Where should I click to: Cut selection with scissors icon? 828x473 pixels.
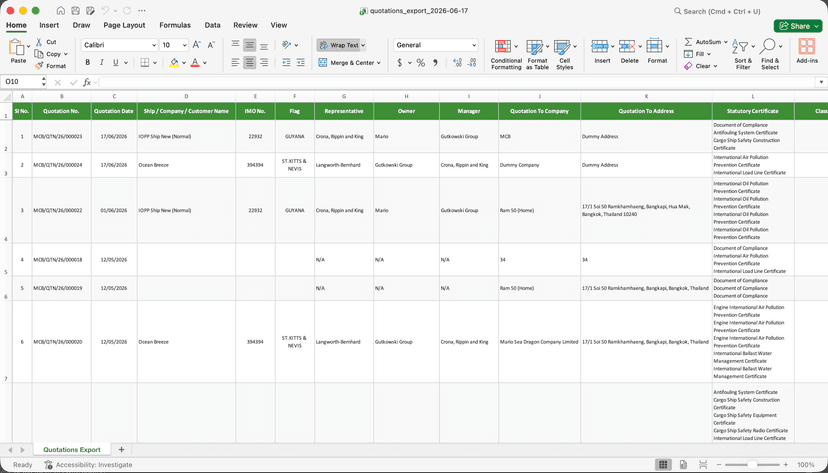tap(39, 42)
